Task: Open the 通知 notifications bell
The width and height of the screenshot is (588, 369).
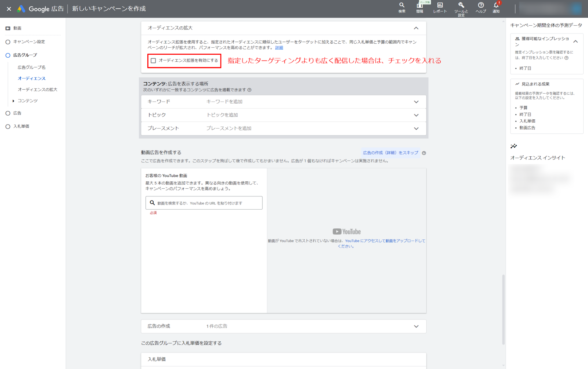Action: pyautogui.click(x=496, y=7)
